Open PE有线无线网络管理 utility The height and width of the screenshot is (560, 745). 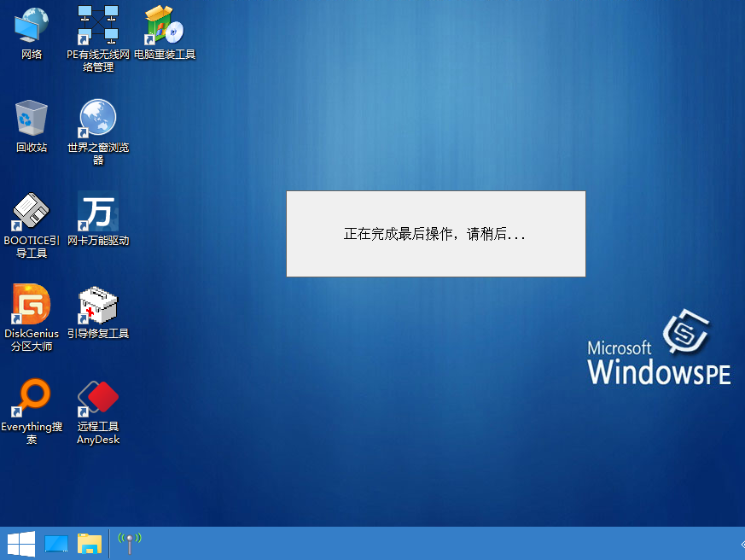96,26
